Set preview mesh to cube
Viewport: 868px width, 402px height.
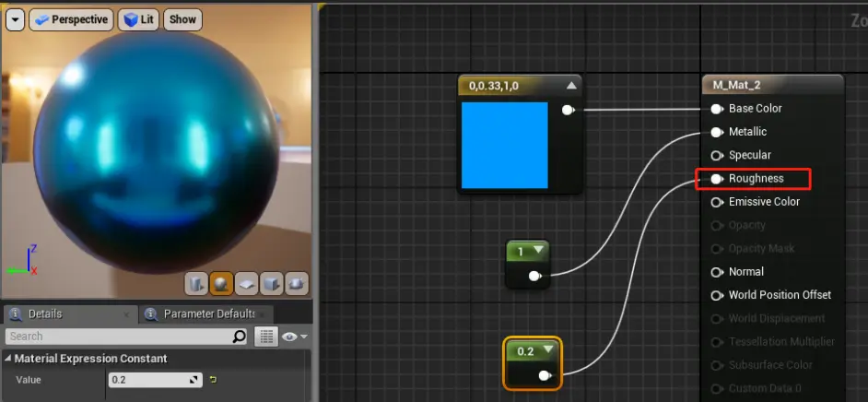click(271, 283)
